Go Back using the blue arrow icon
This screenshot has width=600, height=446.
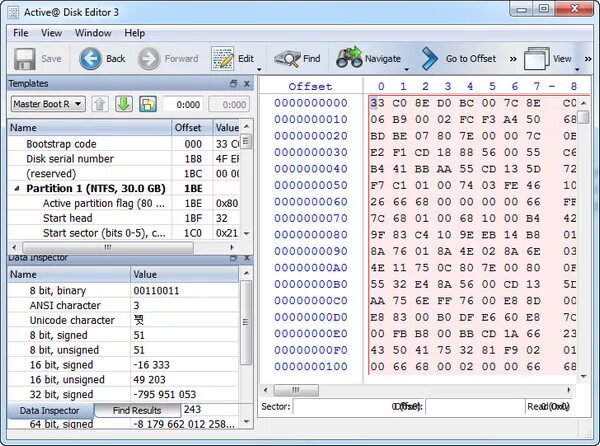(90, 59)
